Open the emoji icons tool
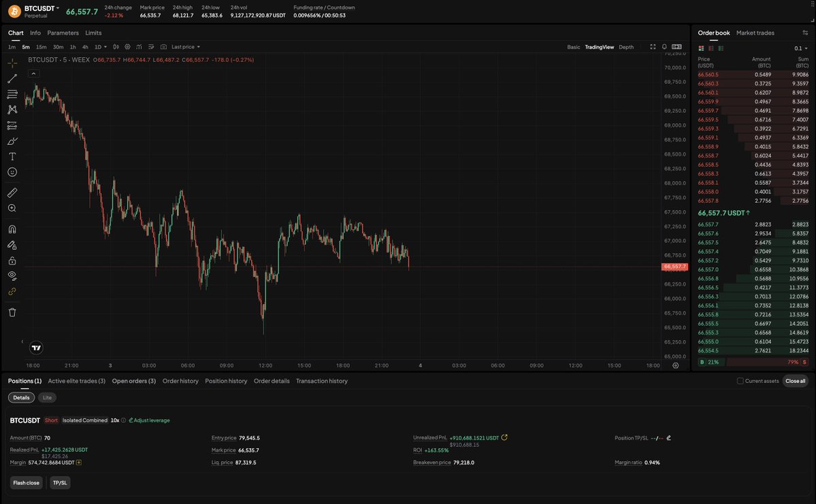The height and width of the screenshot is (504, 816). point(12,172)
